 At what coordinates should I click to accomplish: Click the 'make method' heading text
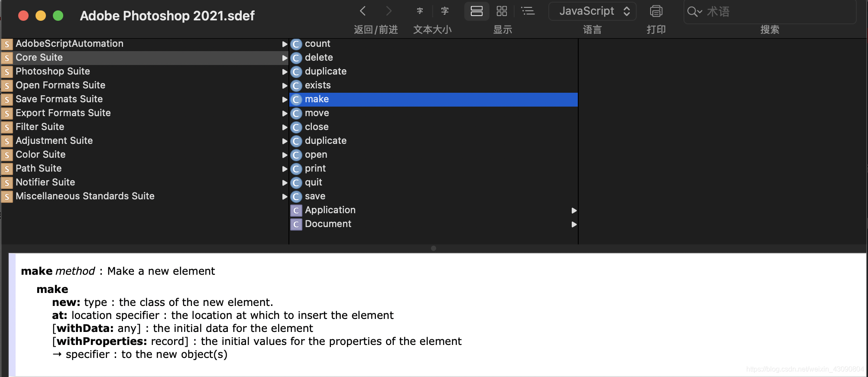(58, 271)
